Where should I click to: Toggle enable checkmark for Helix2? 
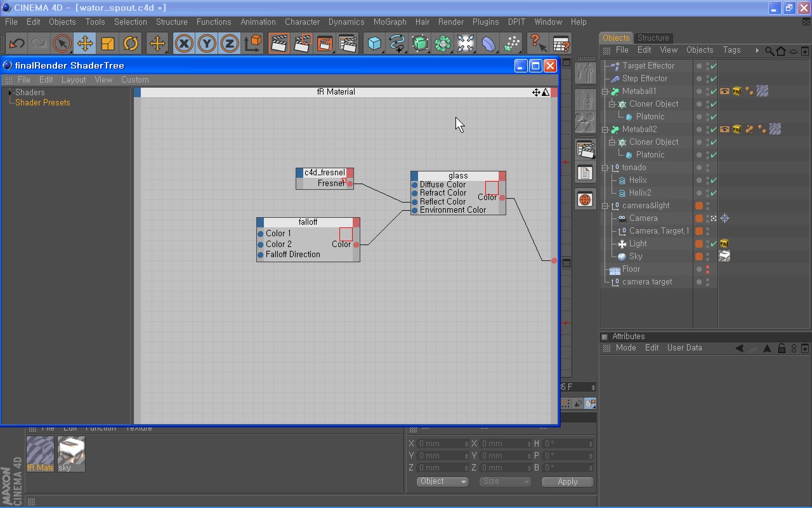714,193
